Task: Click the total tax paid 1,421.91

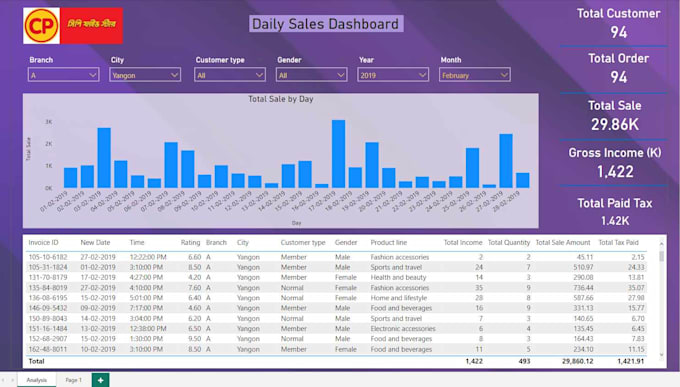Action: tap(631, 361)
